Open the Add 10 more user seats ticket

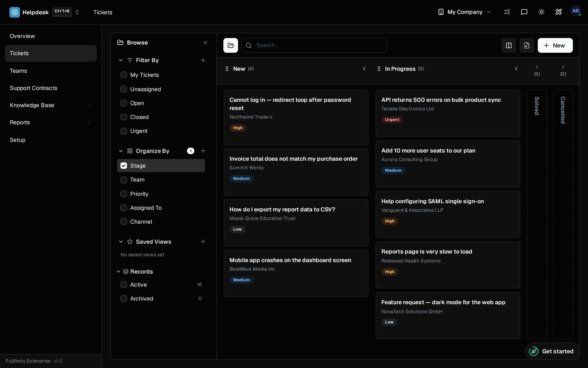[448, 164]
